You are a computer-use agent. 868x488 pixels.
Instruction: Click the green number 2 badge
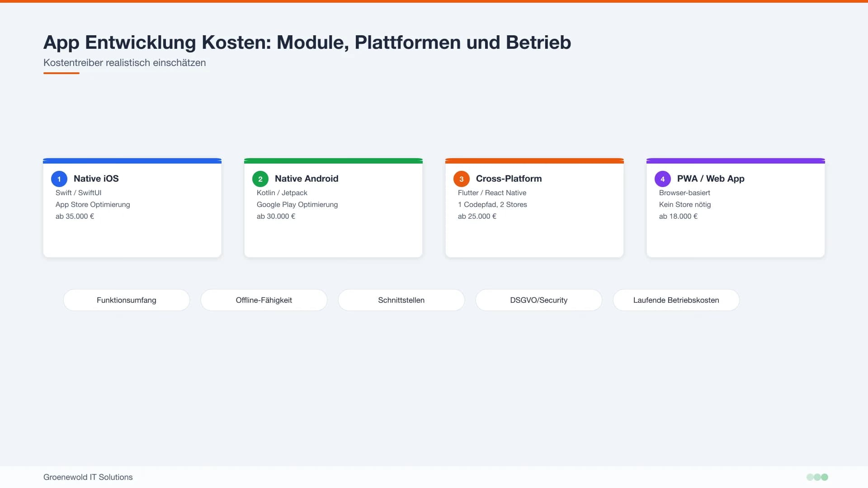[260, 179]
